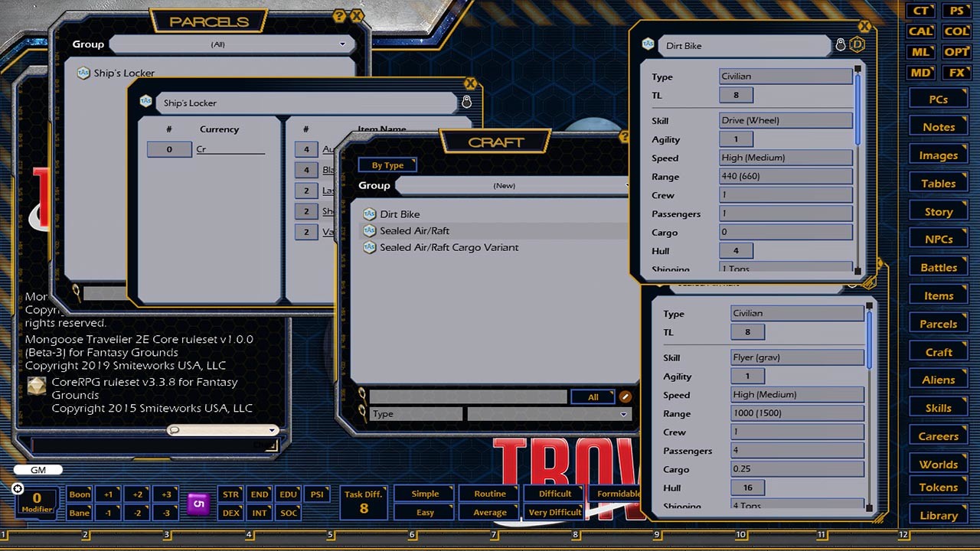Click the Routine task difficulty button
Viewport: 980px width, 551px height.
point(490,494)
